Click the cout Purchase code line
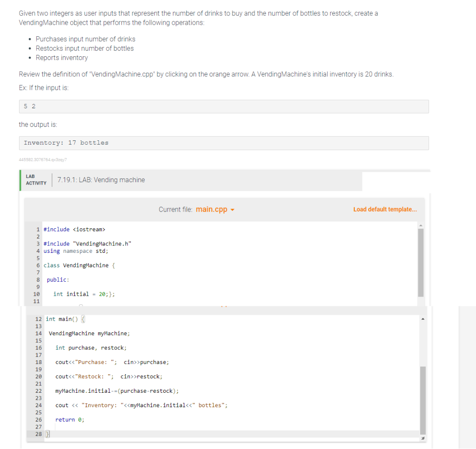This screenshot has height=449, width=476. pos(112,362)
